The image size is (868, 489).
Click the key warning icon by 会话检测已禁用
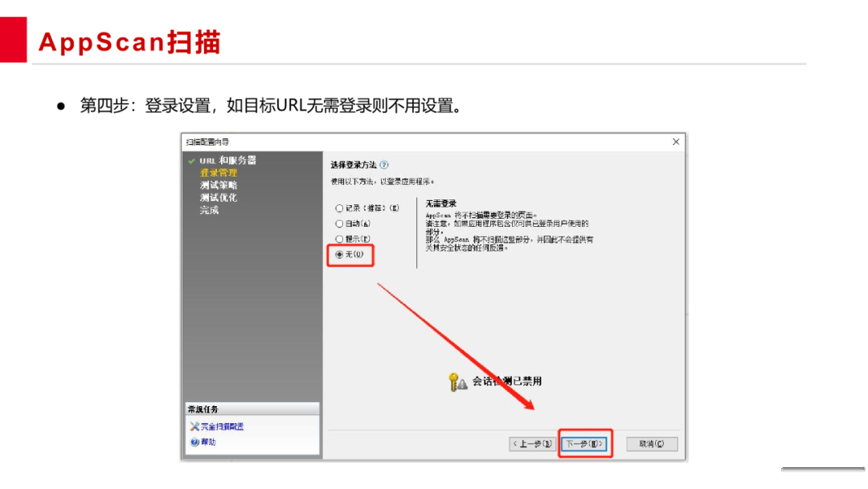[457, 382]
